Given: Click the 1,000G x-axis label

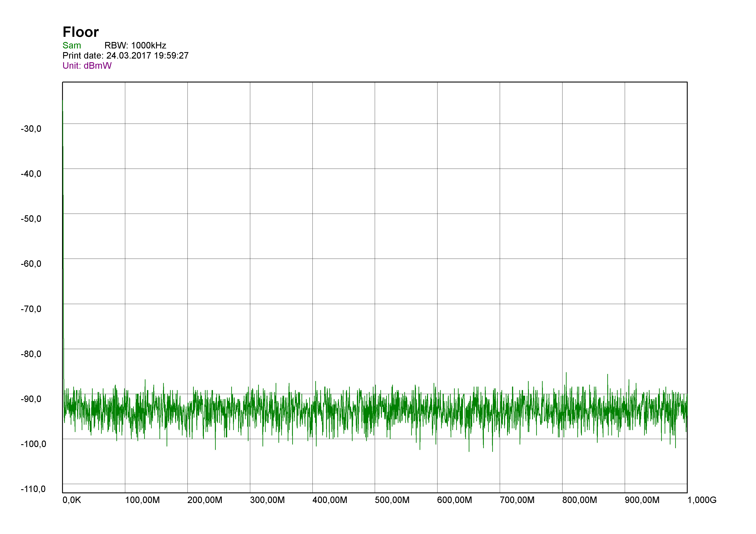Looking at the screenshot, I should pyautogui.click(x=702, y=500).
